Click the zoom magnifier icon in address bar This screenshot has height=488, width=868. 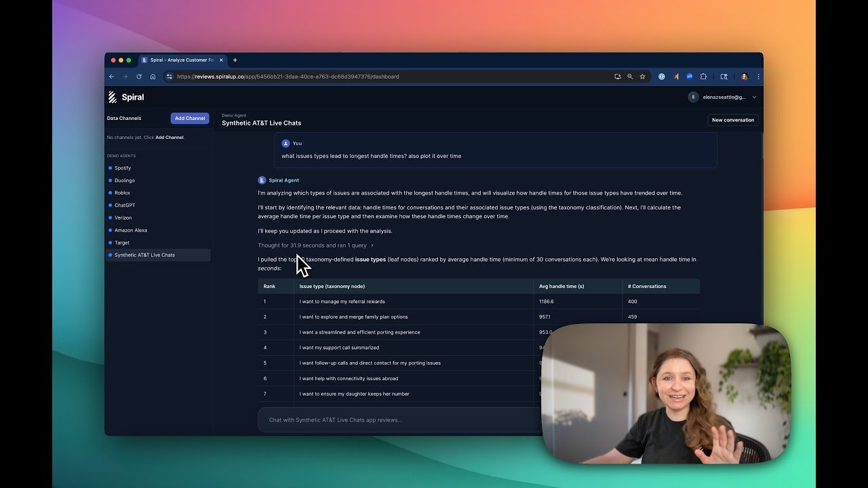click(x=630, y=77)
